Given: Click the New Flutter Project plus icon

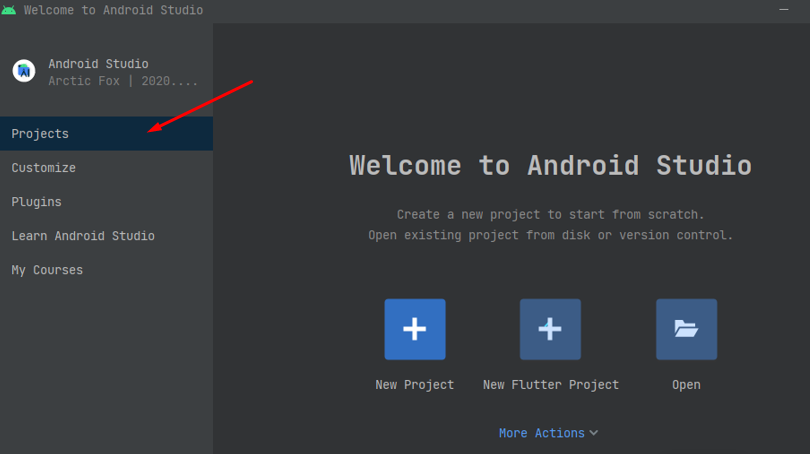Looking at the screenshot, I should click(x=550, y=329).
